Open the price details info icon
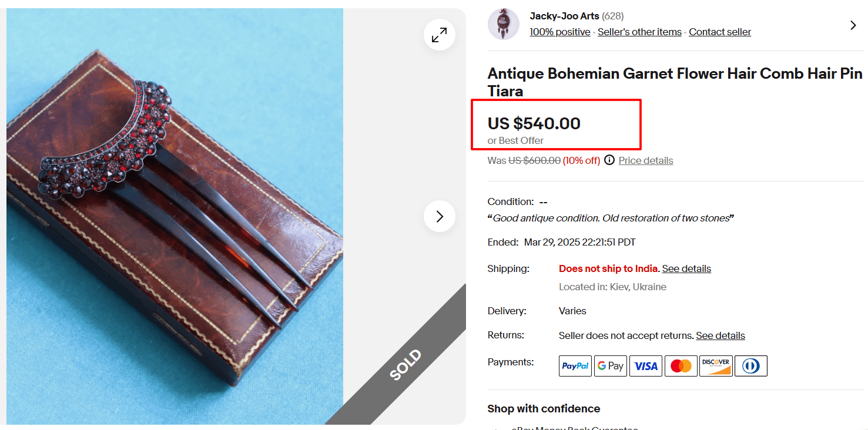 pyautogui.click(x=609, y=160)
